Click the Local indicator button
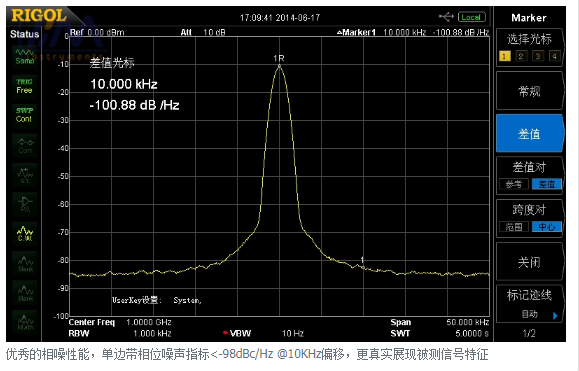 click(471, 17)
